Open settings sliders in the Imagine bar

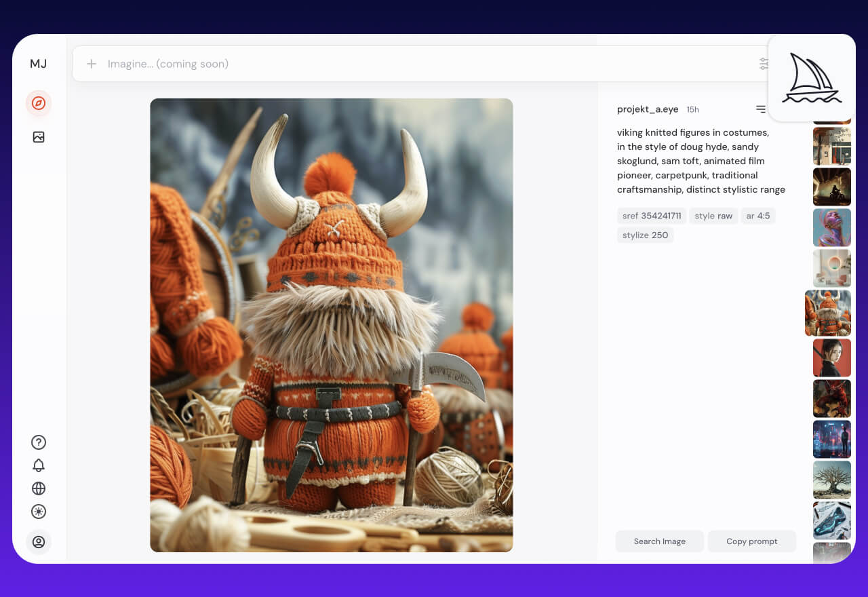pos(764,64)
